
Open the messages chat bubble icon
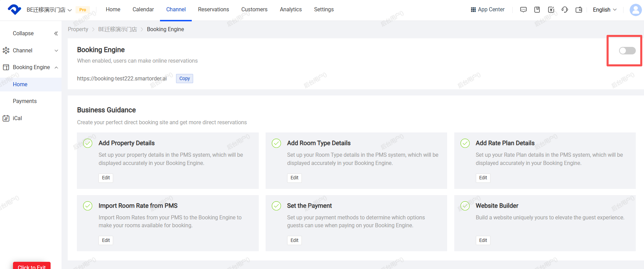point(523,10)
